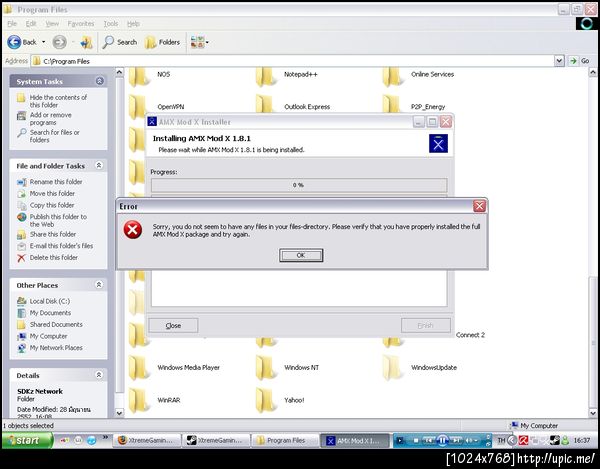This screenshot has width=600, height=469.
Task: Click pause on the taskbar media player
Action: [x=442, y=440]
